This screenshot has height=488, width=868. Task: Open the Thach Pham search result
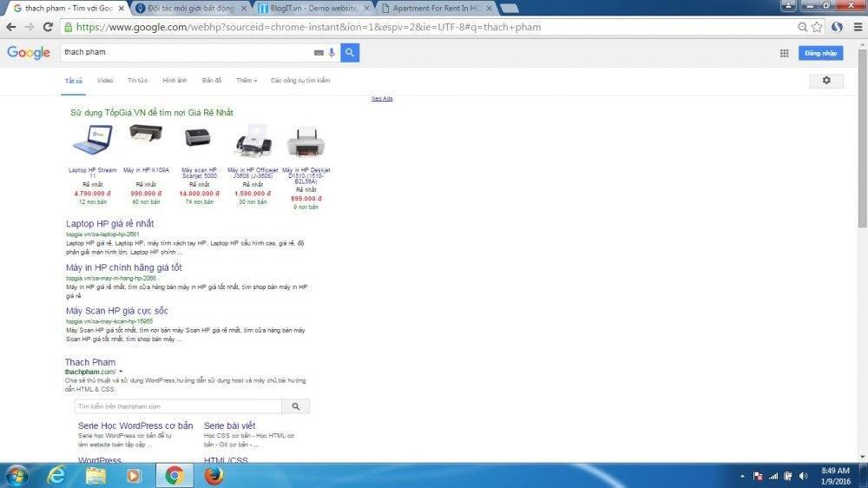[x=90, y=362]
